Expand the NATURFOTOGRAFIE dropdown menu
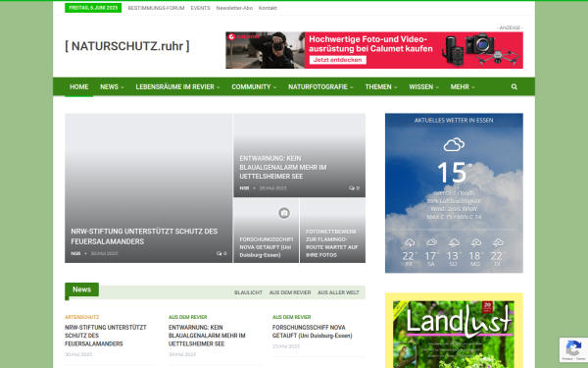The width and height of the screenshot is (588, 368). pos(320,86)
